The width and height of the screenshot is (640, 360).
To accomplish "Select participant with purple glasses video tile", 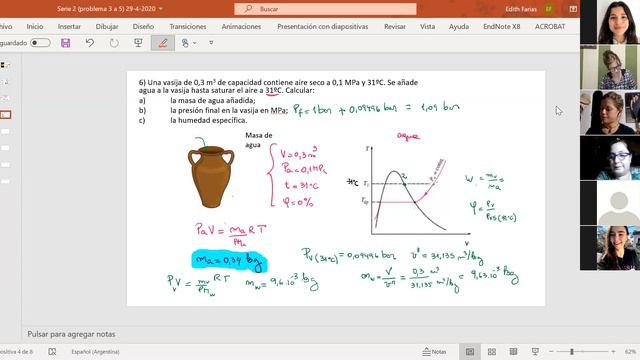I will click(610, 158).
